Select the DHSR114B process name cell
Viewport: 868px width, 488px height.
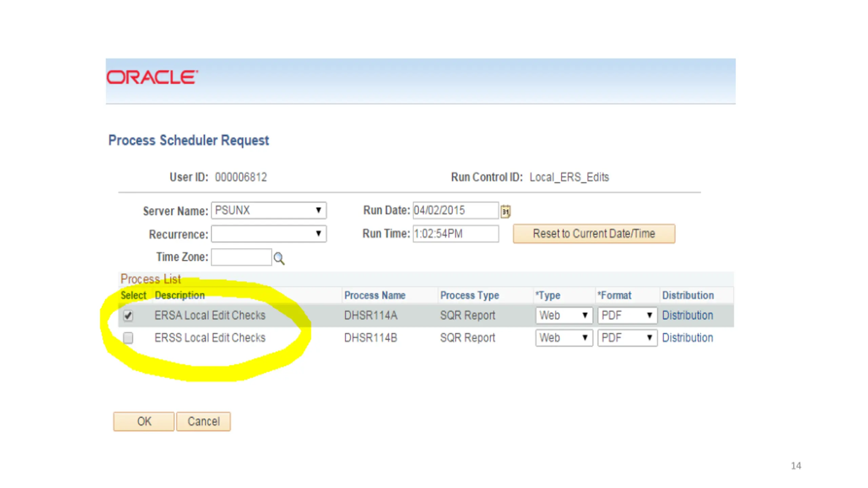pos(371,338)
